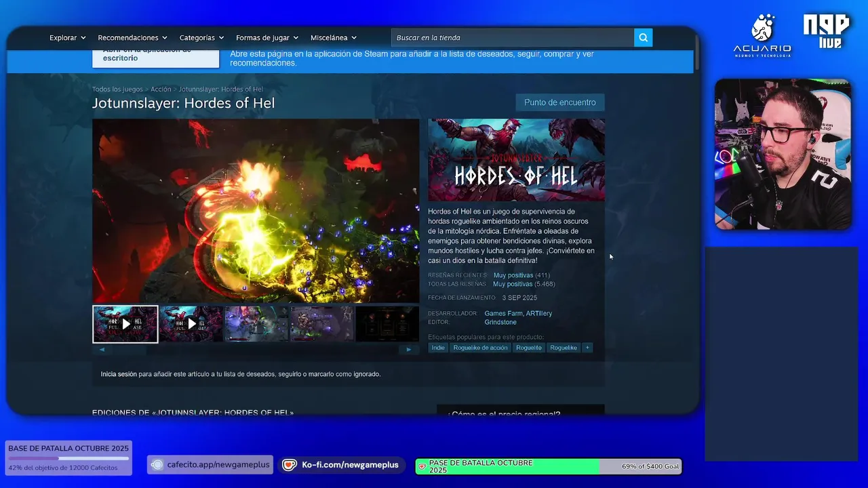Click the magnifier search button

click(643, 38)
